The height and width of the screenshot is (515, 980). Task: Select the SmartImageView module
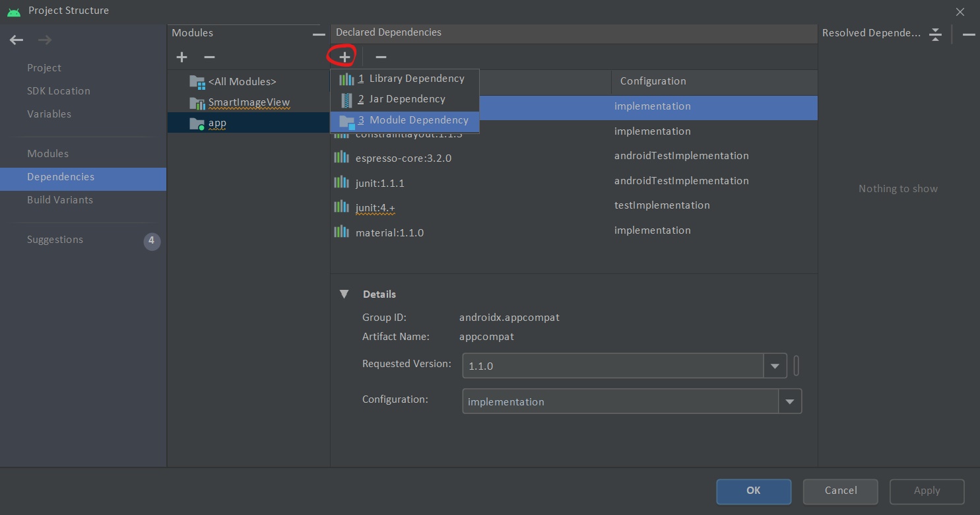(249, 102)
